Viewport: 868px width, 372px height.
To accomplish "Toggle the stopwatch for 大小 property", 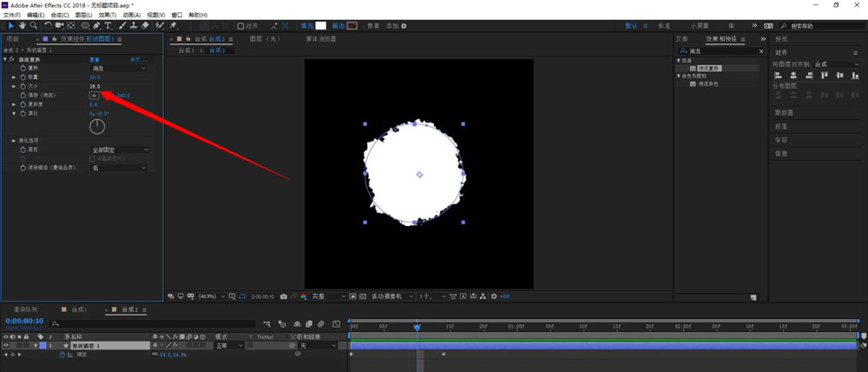I will pyautogui.click(x=23, y=87).
